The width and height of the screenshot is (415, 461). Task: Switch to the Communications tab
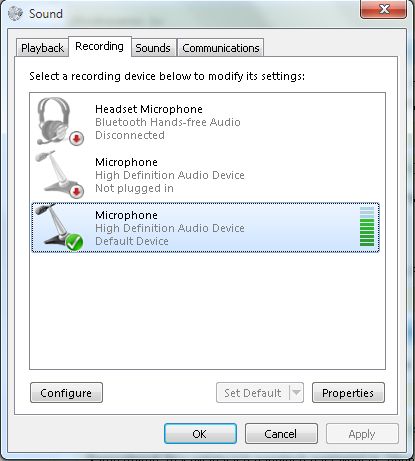click(x=221, y=48)
